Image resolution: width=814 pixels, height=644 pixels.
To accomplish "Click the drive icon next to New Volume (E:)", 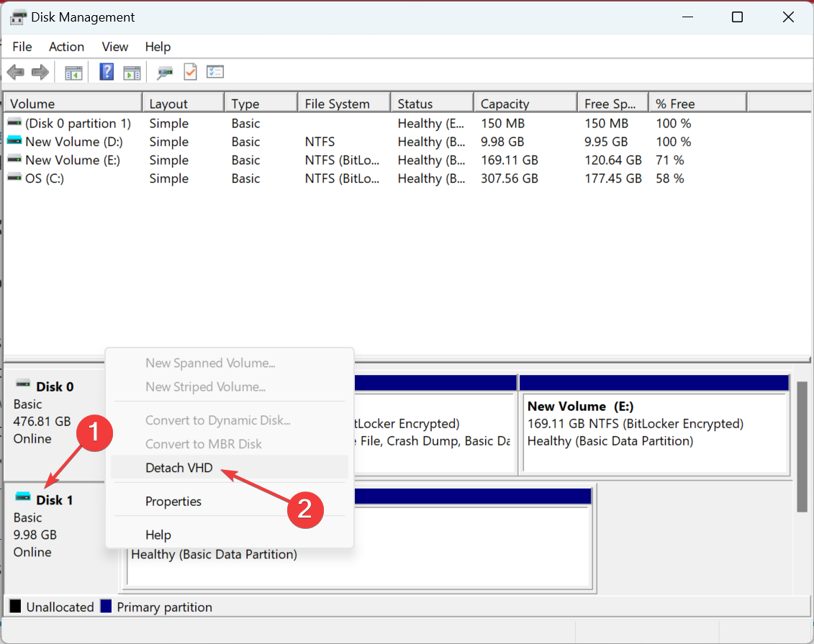I will tap(14, 159).
